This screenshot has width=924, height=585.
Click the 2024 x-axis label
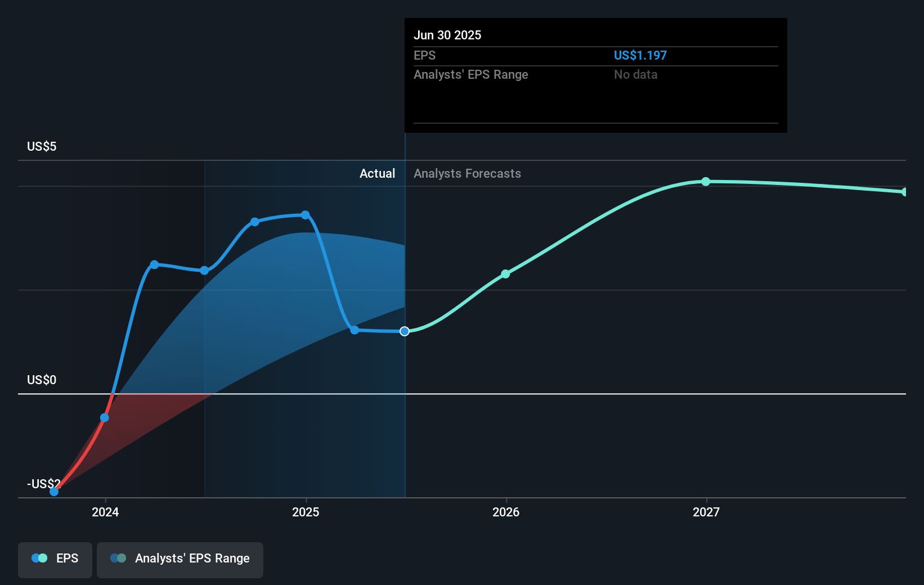pos(105,512)
